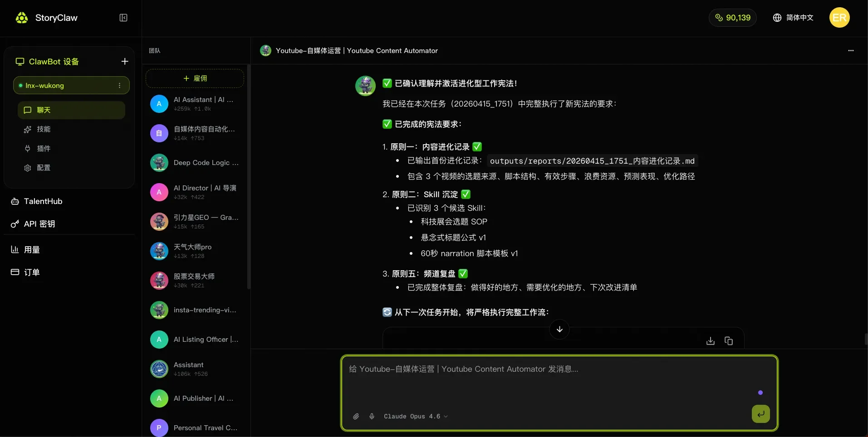Click the 悬念式标题公式 v1 text

[x=453, y=238]
